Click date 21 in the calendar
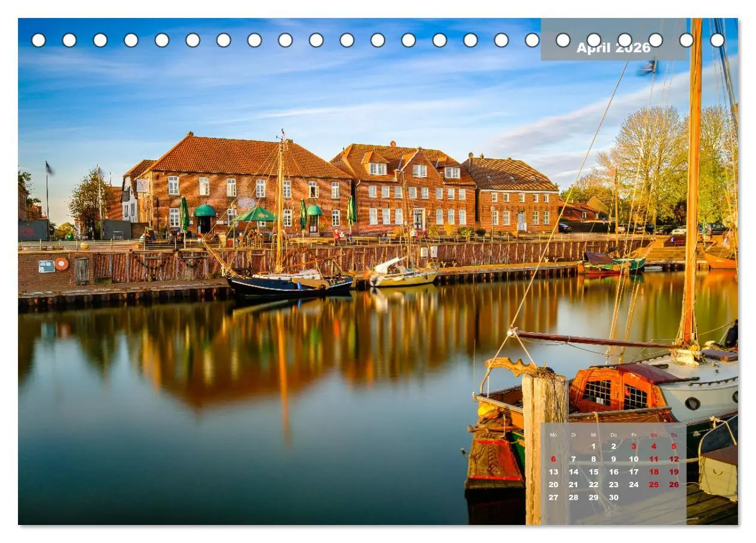Image resolution: width=756 pixels, height=543 pixels. point(574,485)
